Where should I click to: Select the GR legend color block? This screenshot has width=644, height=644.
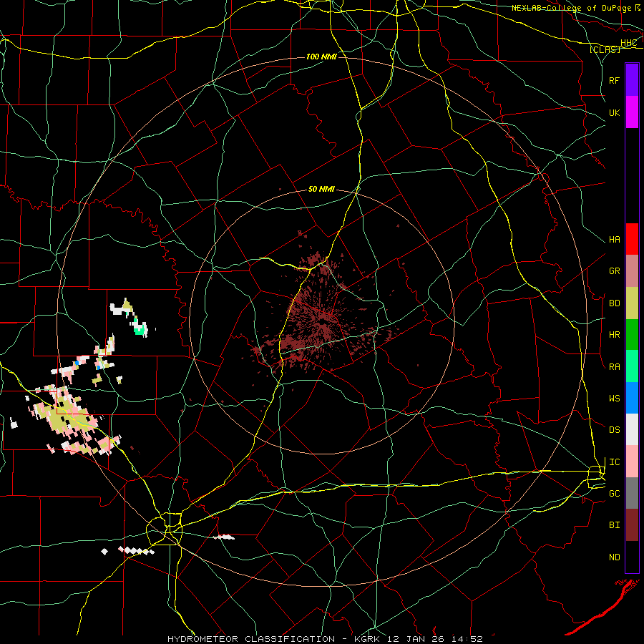(632, 271)
